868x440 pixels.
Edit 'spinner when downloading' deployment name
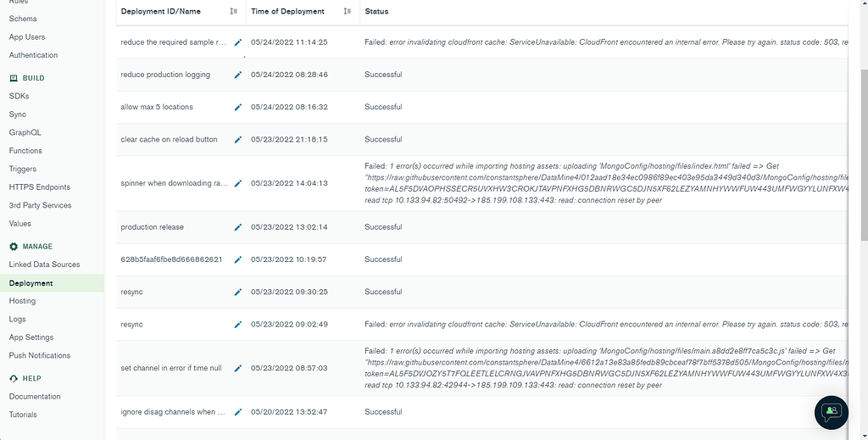click(x=238, y=183)
